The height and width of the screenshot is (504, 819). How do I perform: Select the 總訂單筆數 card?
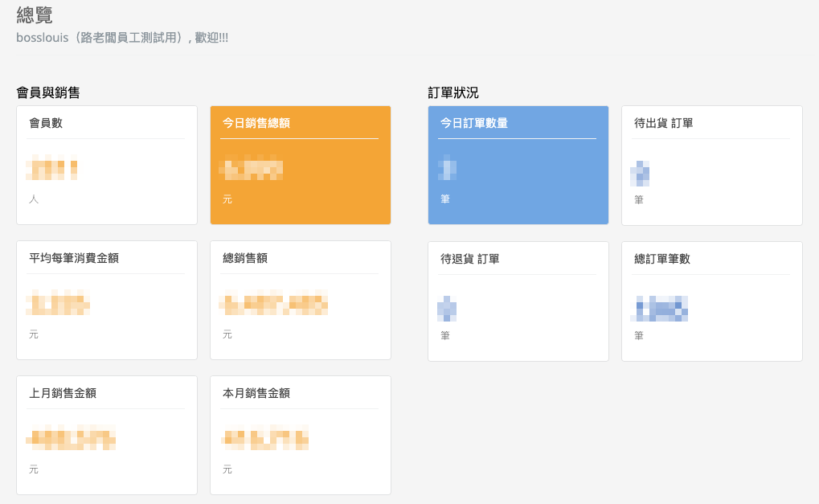[x=712, y=301]
